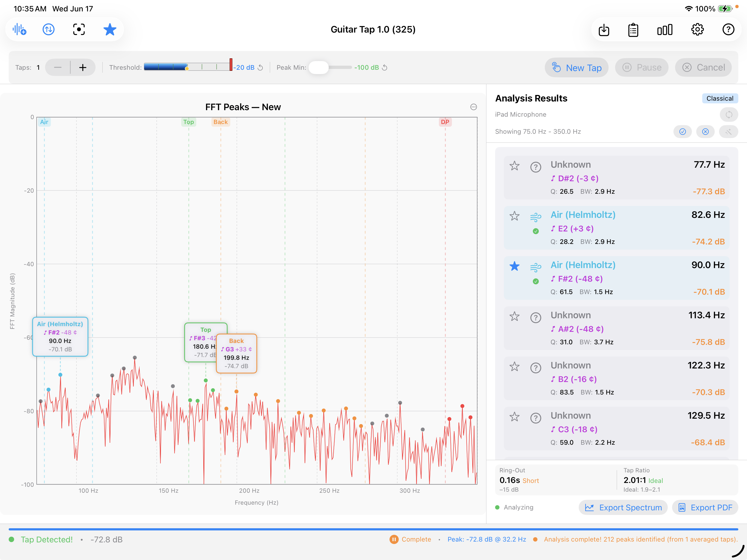747x560 pixels.
Task: Tap the Pause button
Action: [642, 68]
